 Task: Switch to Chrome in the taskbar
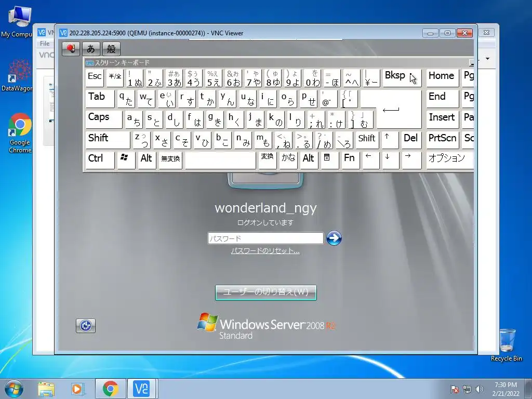coord(111,389)
